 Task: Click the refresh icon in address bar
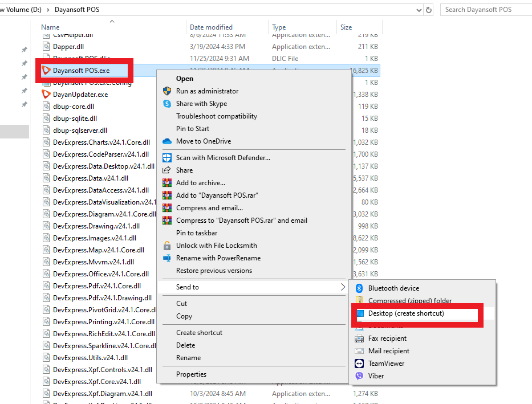tap(429, 10)
